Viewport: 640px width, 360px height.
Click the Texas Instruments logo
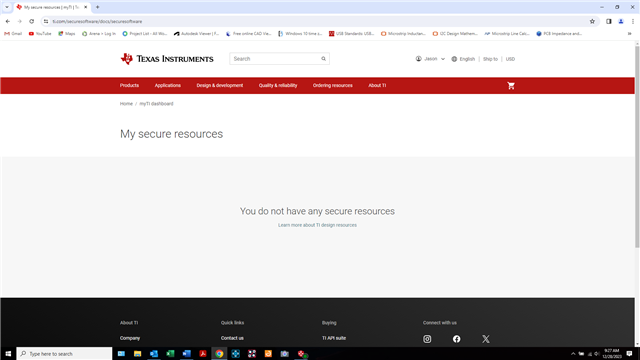click(x=167, y=59)
